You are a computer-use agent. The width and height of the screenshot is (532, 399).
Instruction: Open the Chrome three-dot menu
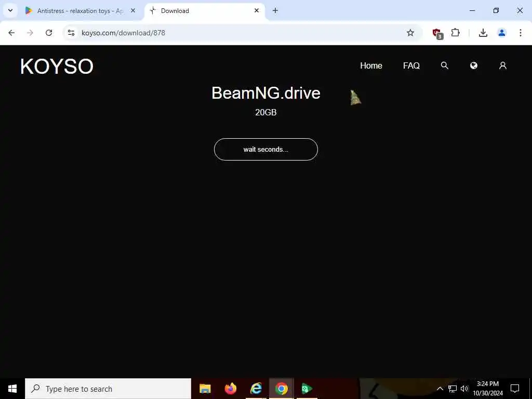[521, 33]
